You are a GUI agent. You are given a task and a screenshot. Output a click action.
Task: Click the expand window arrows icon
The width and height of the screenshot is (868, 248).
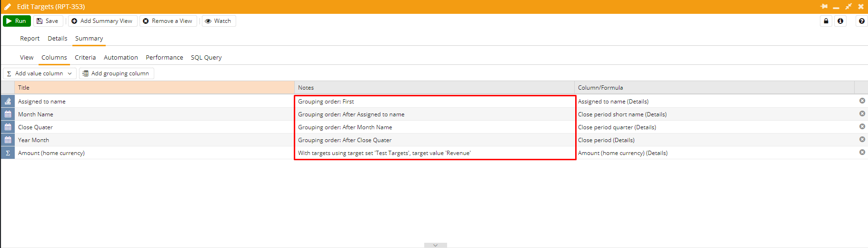tap(848, 7)
